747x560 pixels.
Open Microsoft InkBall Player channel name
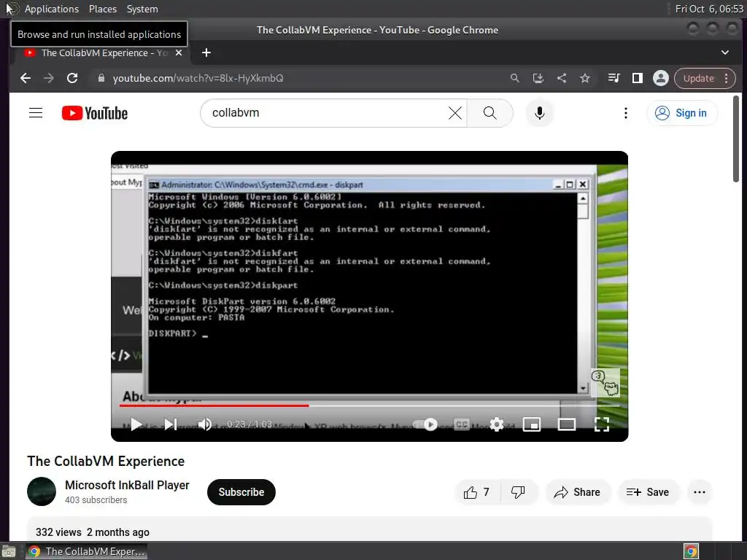(127, 485)
